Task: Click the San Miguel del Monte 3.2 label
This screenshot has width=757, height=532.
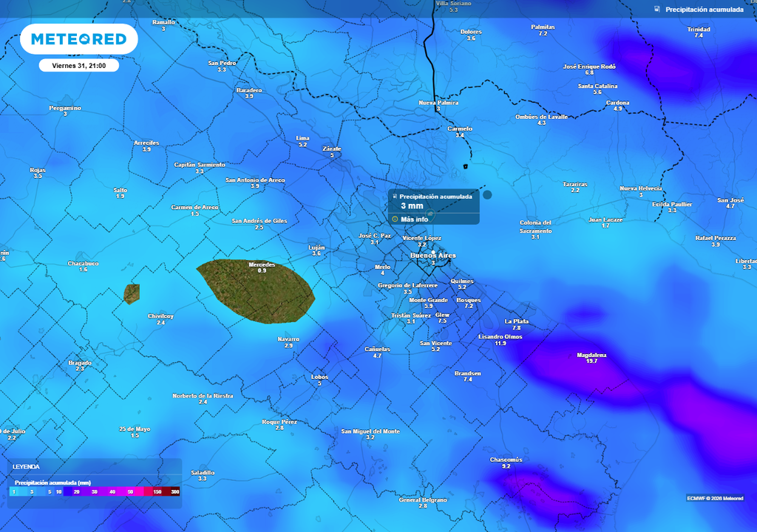Action: click(370, 434)
